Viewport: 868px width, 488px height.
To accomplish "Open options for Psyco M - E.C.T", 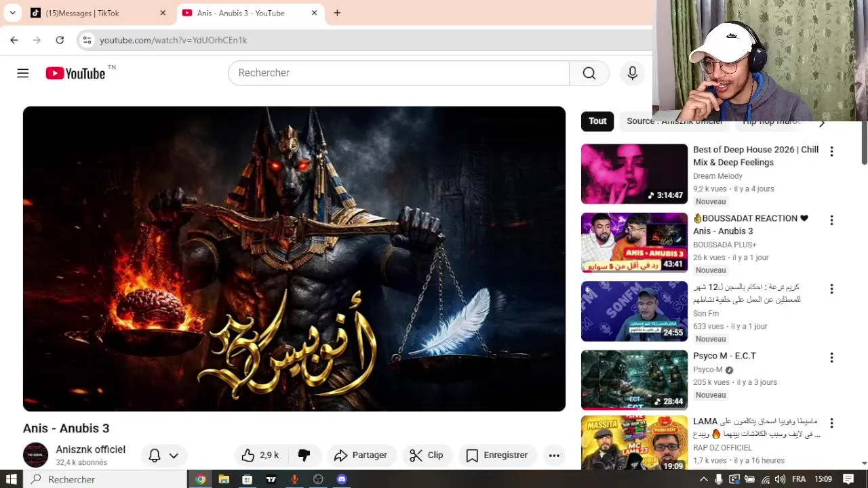I will [x=831, y=358].
